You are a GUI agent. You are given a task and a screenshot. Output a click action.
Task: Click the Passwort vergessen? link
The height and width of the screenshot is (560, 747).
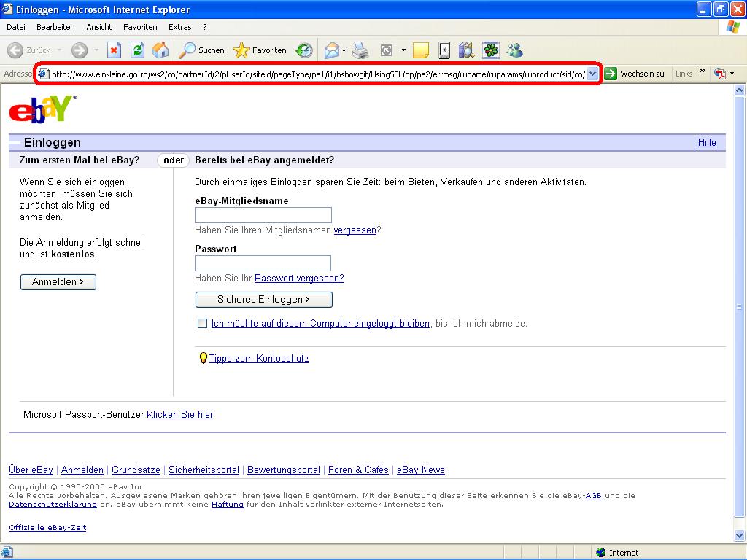click(299, 278)
